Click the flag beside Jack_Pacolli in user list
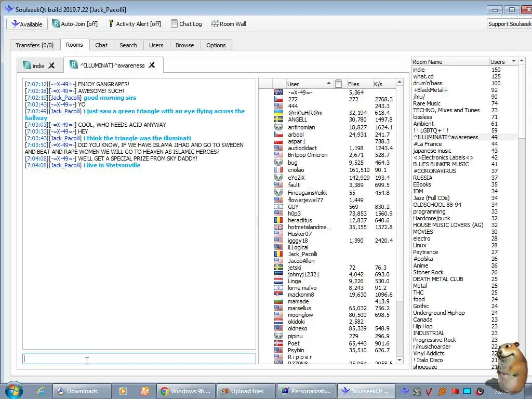532x399 pixels. 278,254
